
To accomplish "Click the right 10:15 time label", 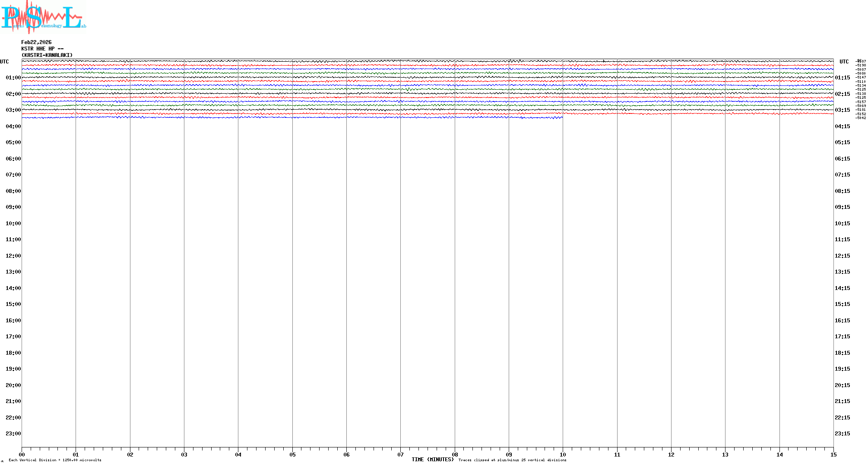I will click(842, 224).
